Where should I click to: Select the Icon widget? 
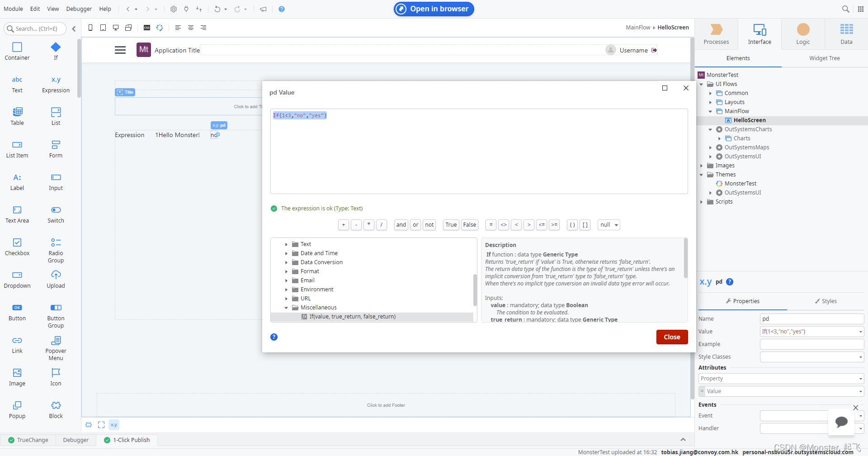pos(56,377)
